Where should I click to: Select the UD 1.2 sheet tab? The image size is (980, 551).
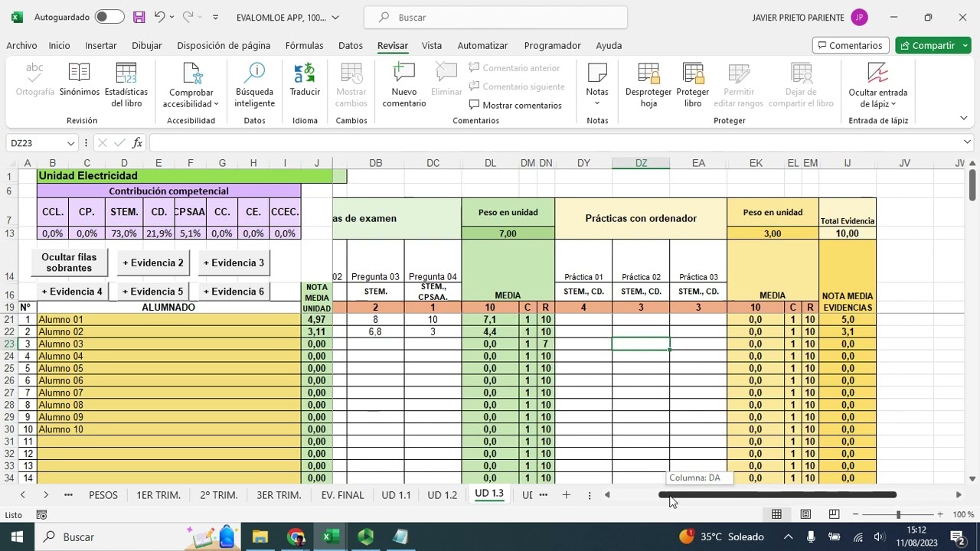coord(442,495)
